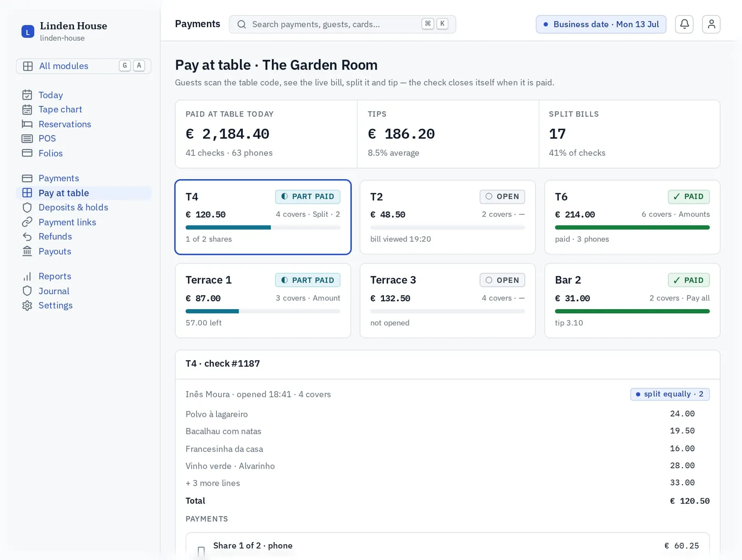This screenshot has height=560, width=742.
Task: Click the Split bills 17 stat
Action: tap(629, 134)
